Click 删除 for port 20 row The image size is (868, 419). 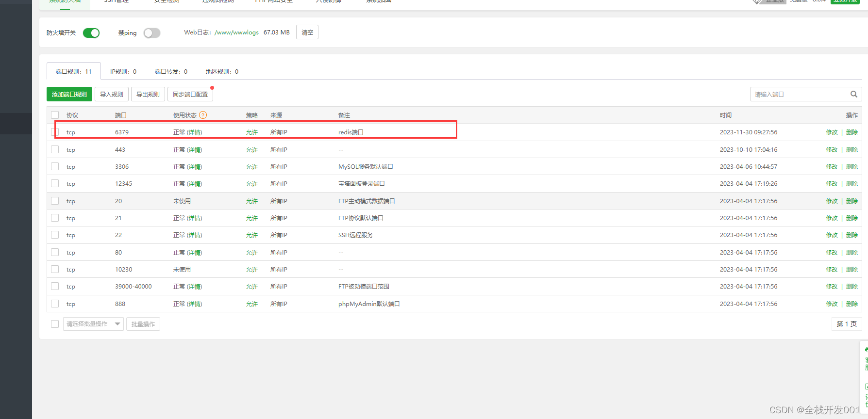(x=852, y=201)
